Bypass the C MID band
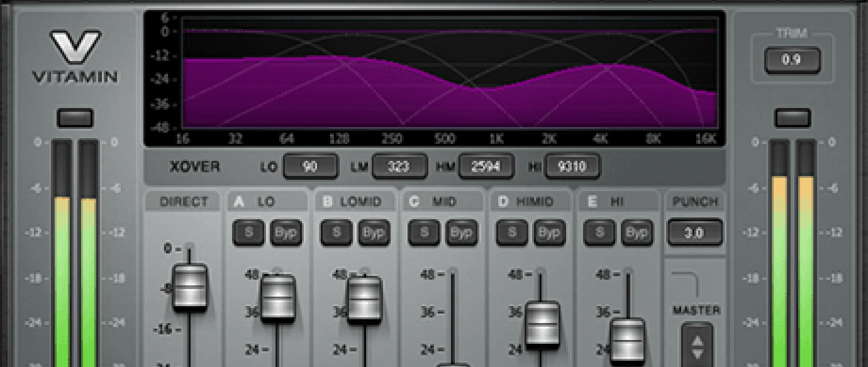This screenshot has width=868, height=367. tap(462, 233)
